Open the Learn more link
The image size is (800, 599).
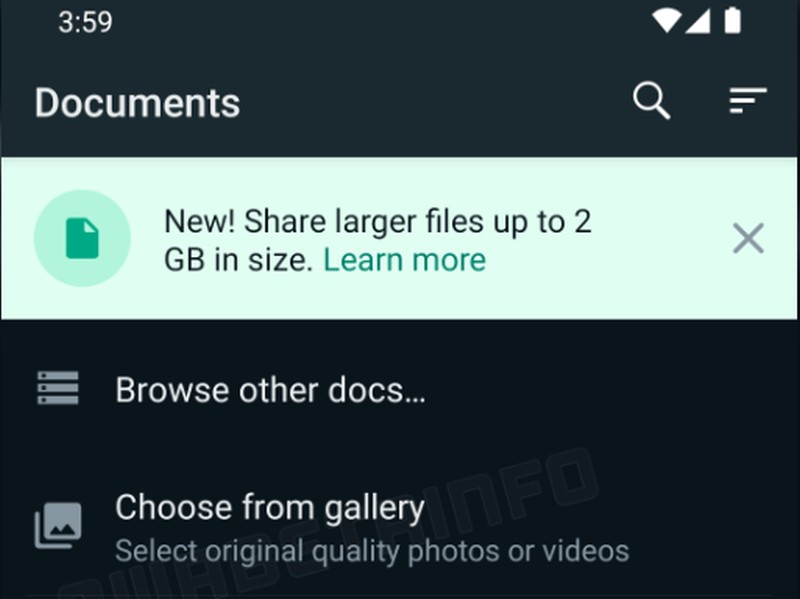pyautogui.click(x=405, y=260)
